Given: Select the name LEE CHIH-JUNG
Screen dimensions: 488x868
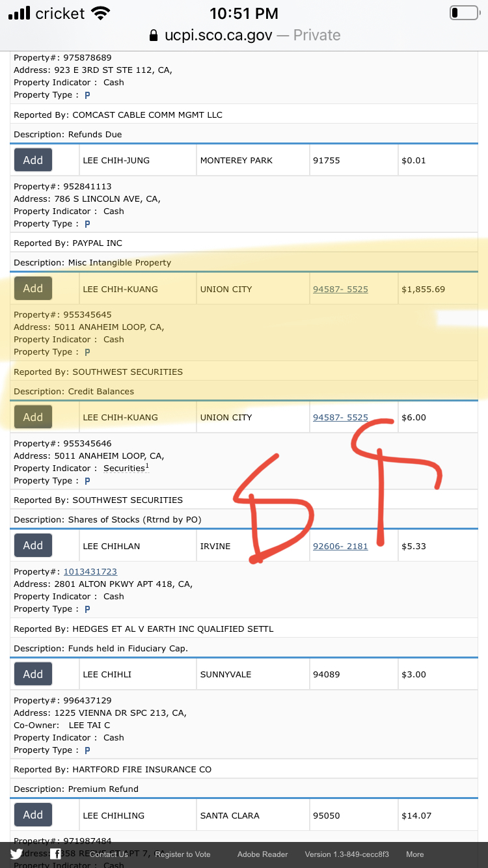Looking at the screenshot, I should pos(115,160).
